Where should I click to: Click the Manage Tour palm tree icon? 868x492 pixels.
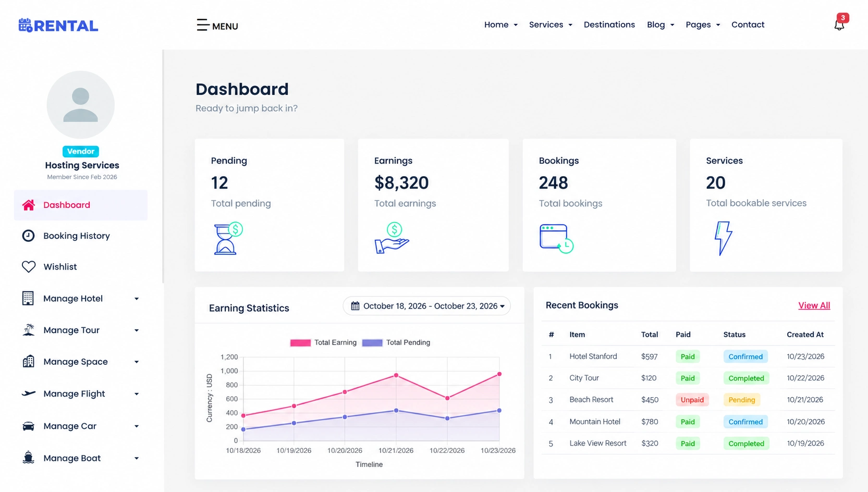(29, 330)
